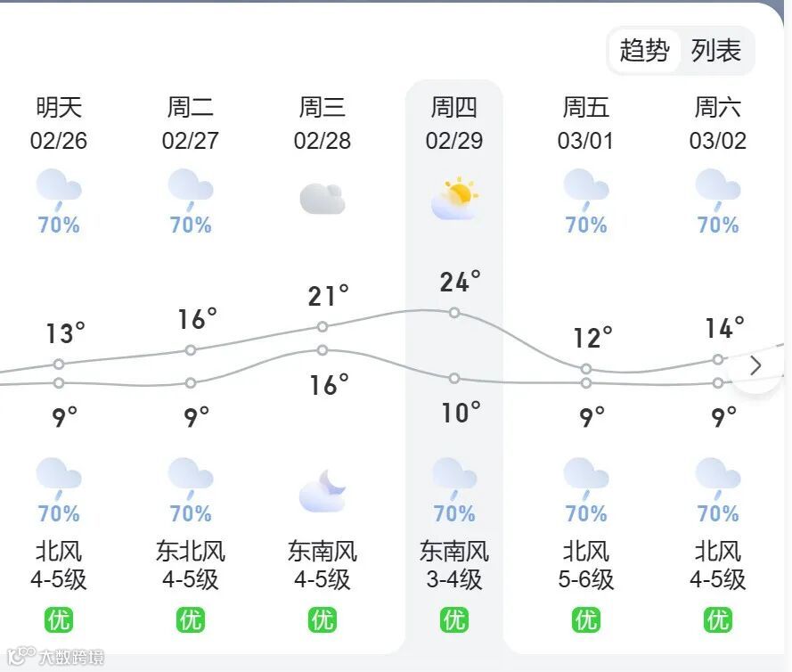This screenshot has width=792, height=672.
Task: Click the nighttime rain icon for 02/27
Action: tap(191, 477)
